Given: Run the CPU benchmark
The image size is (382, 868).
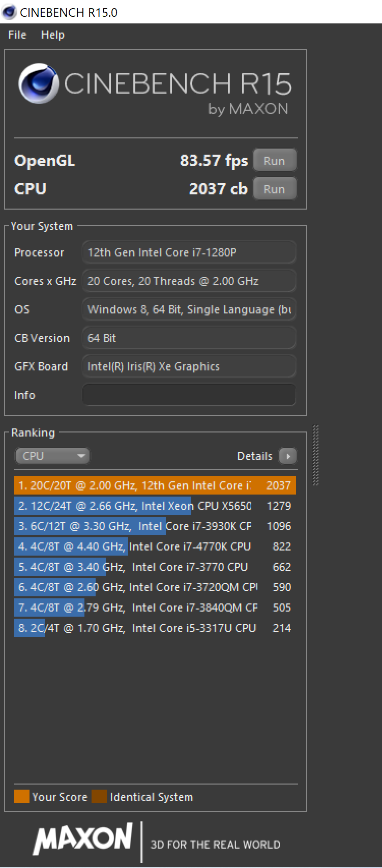Looking at the screenshot, I should click(x=274, y=189).
